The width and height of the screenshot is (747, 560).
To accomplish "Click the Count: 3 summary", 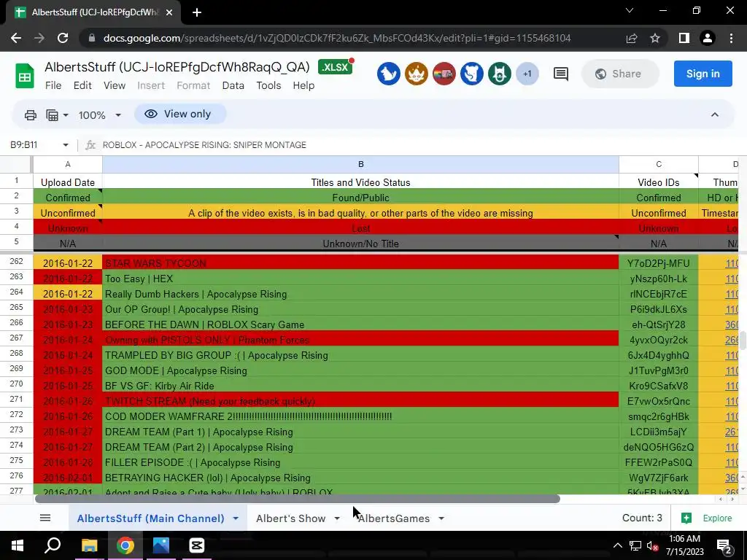I will coord(642,518).
